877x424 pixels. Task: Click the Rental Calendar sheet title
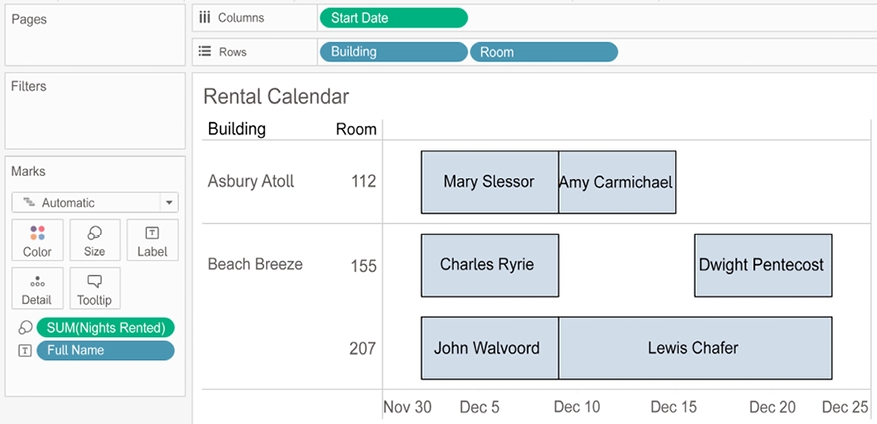(276, 97)
